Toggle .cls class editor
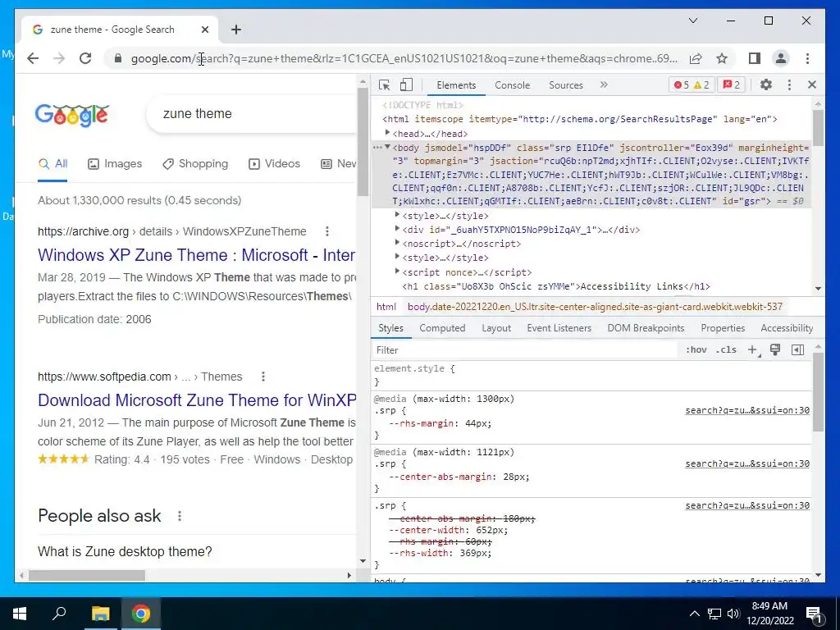Viewport: 840px width, 630px height. [726, 349]
